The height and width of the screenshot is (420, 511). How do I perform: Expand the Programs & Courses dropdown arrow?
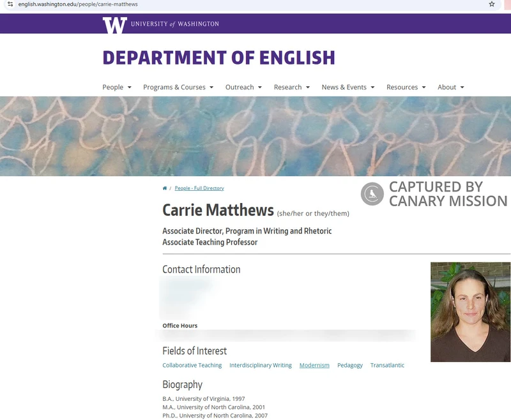tap(211, 87)
